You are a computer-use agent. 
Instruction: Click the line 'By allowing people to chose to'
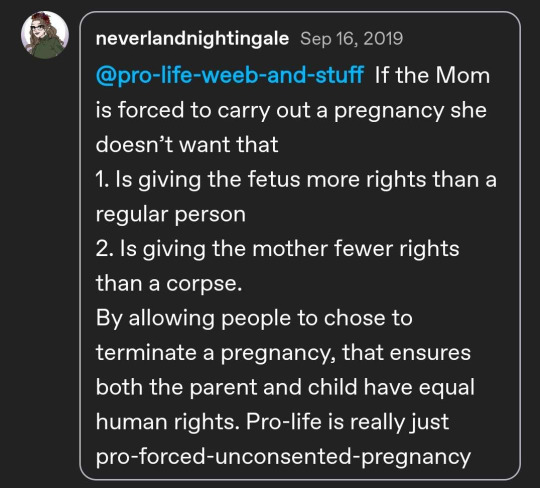point(254,318)
